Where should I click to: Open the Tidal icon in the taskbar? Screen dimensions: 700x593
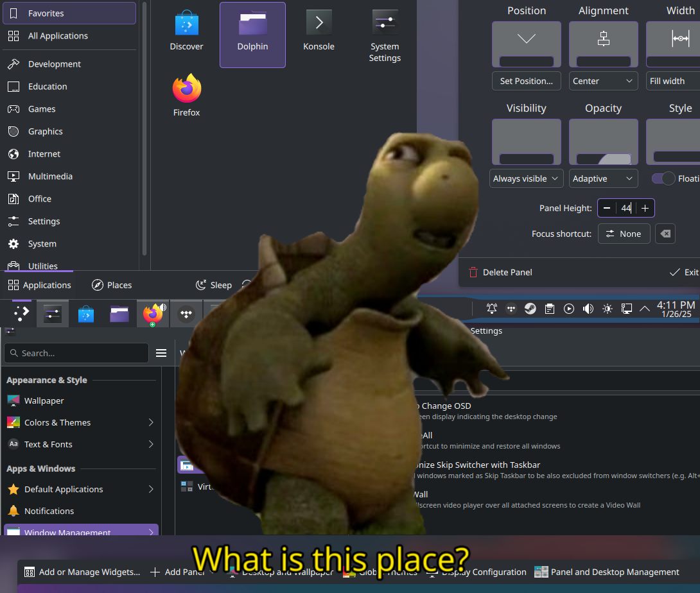pyautogui.click(x=186, y=314)
